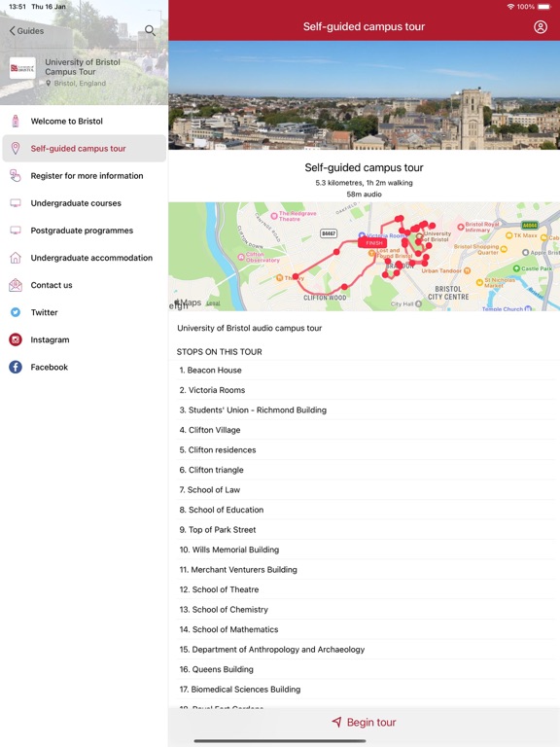Click the Instagram camera icon
560x747 pixels.
(x=16, y=339)
